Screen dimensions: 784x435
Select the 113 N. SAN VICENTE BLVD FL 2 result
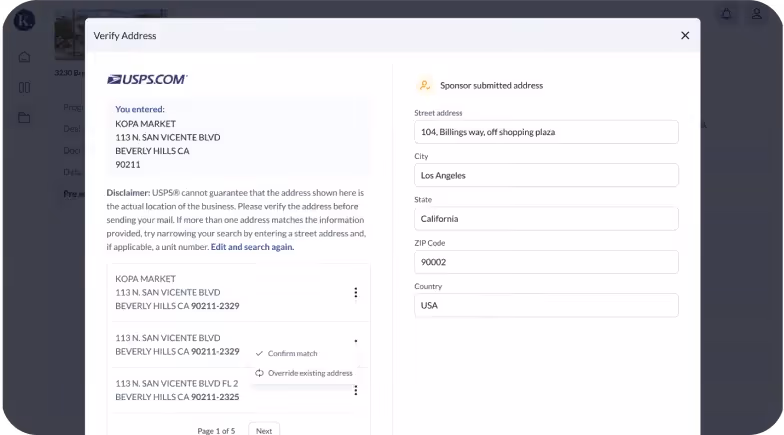177,390
